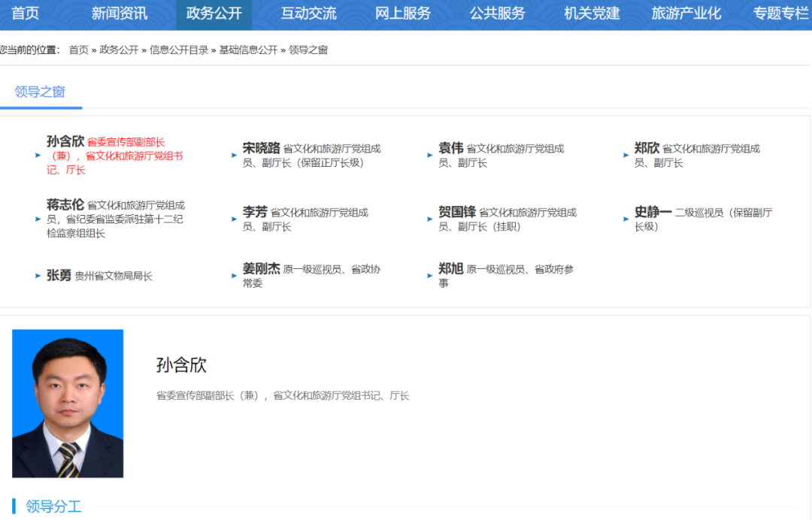Select the 领导之窗 section tab
This screenshot has width=812, height=520.
41,92
